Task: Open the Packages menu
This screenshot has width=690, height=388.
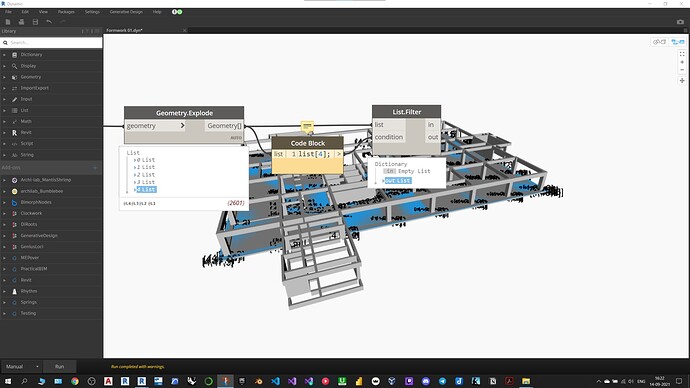Action: click(x=66, y=12)
